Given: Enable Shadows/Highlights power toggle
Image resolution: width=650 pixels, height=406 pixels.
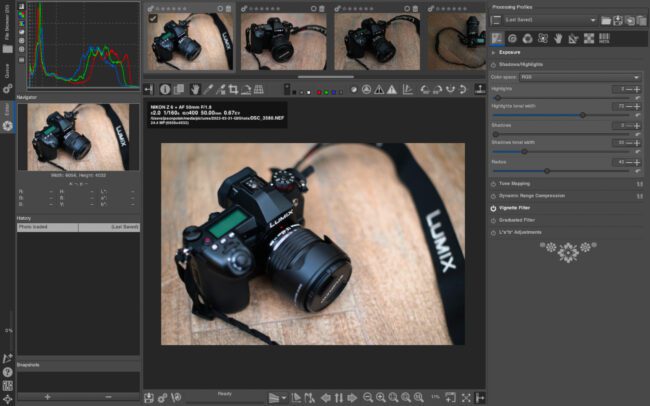Looking at the screenshot, I should click(x=493, y=65).
